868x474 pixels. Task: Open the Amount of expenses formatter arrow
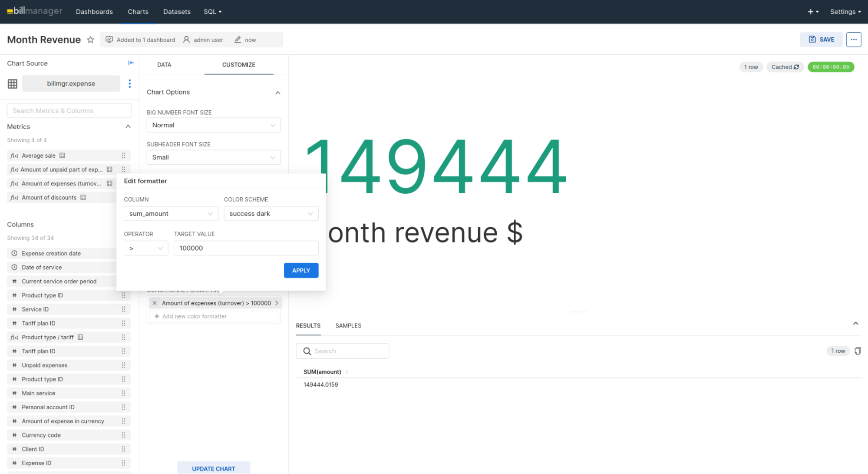pyautogui.click(x=277, y=303)
